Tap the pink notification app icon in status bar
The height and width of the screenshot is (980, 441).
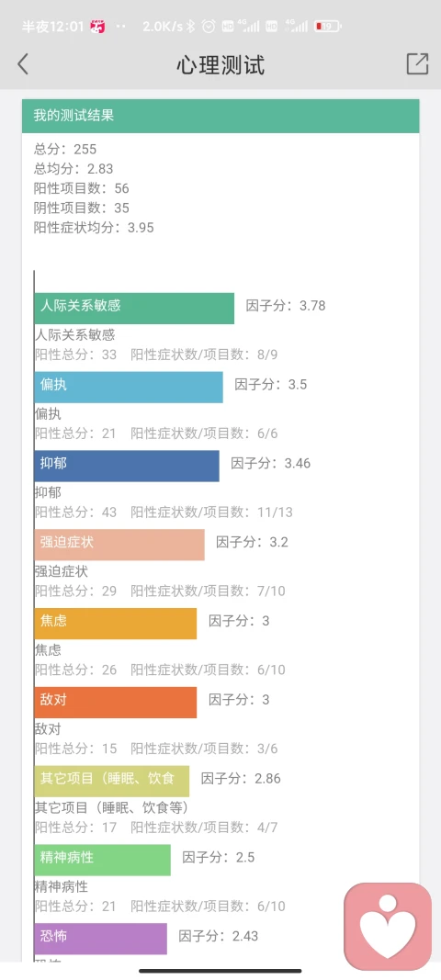(x=97, y=27)
